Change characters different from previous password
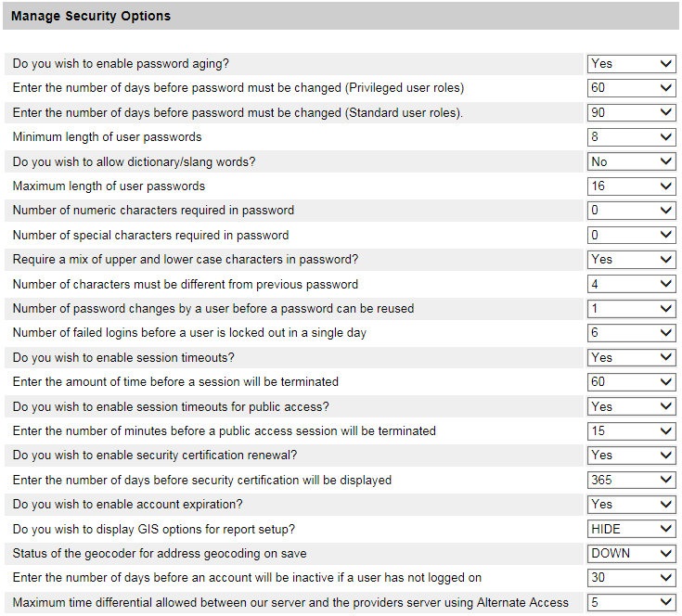The width and height of the screenshot is (682, 616). pyautogui.click(x=632, y=284)
